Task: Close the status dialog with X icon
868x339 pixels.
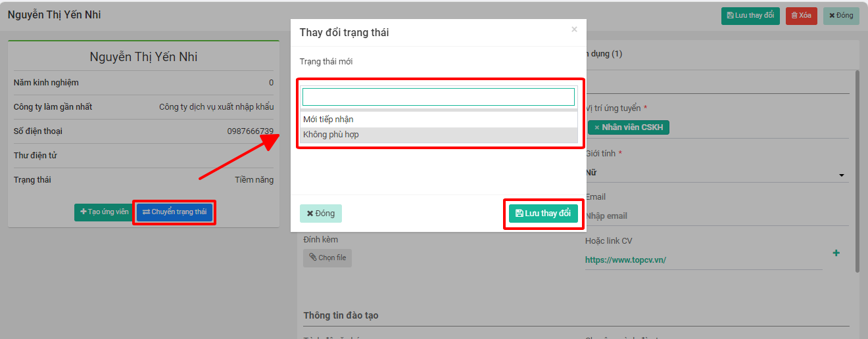Action: coord(574,30)
